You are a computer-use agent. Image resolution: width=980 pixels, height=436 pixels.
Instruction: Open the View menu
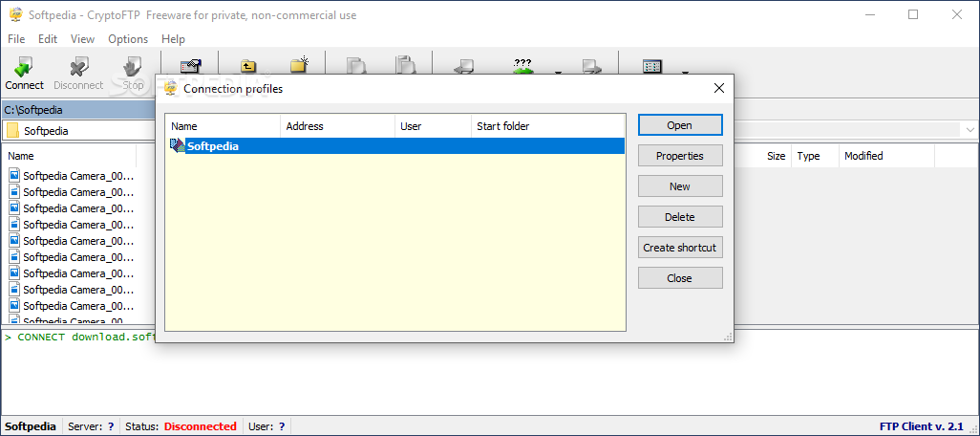pos(82,39)
